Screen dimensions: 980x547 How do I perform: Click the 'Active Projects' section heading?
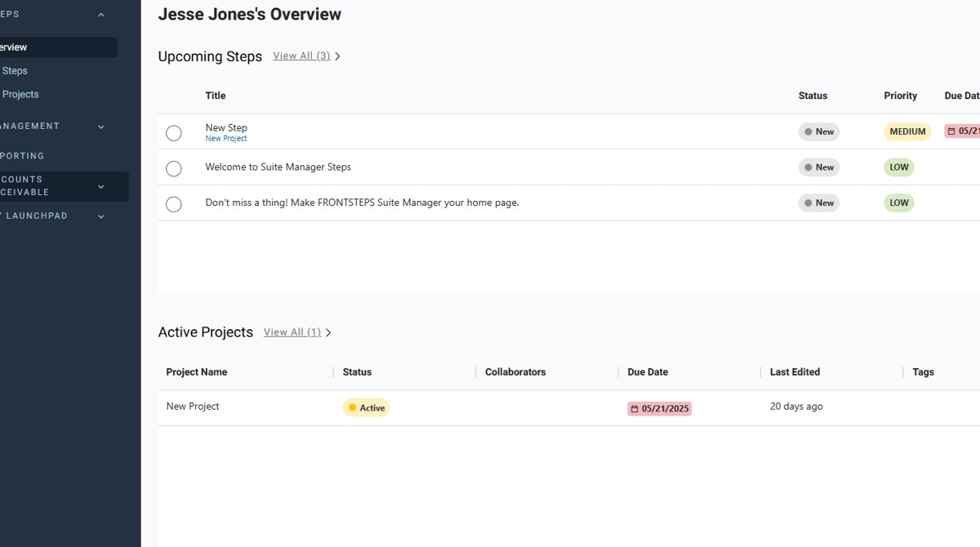tap(206, 332)
